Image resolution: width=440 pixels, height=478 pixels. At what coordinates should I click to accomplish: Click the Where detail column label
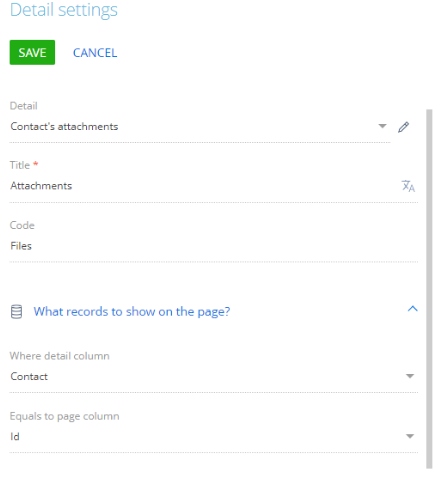tap(60, 356)
